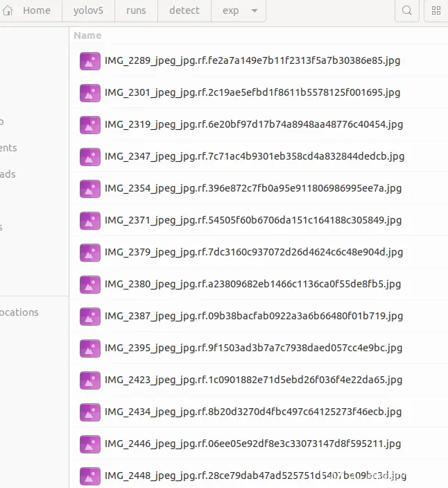Click exp folder in path bar
This screenshot has width=448, height=488.
pos(231,11)
